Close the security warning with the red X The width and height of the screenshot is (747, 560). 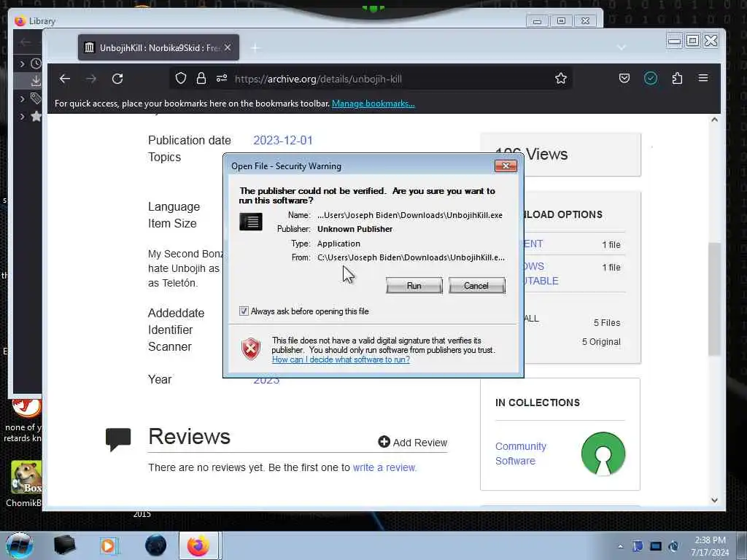point(506,166)
